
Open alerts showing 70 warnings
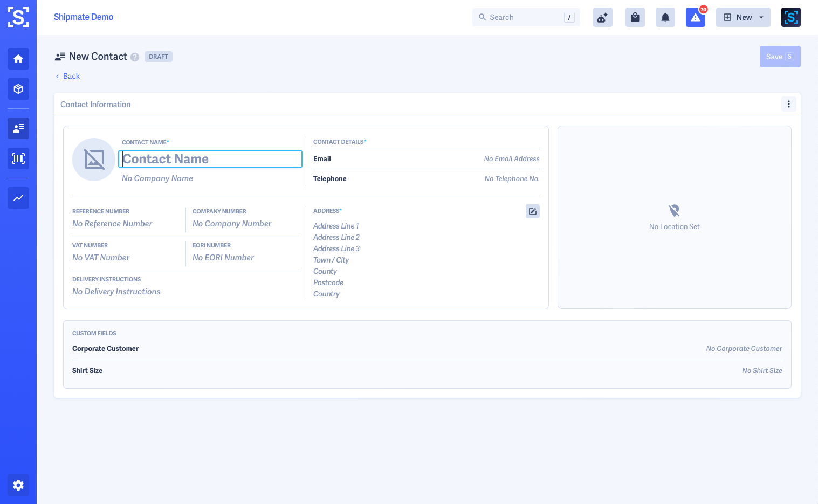point(695,17)
